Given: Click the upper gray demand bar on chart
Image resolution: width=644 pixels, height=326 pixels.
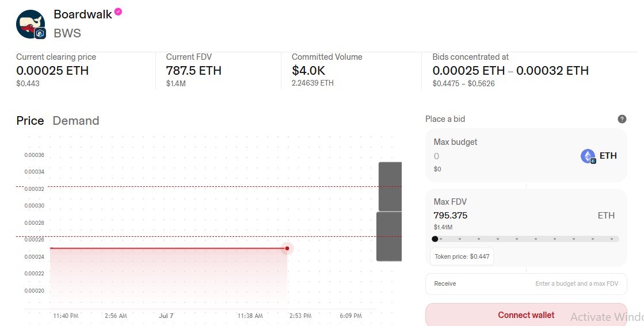Looking at the screenshot, I should [390, 186].
